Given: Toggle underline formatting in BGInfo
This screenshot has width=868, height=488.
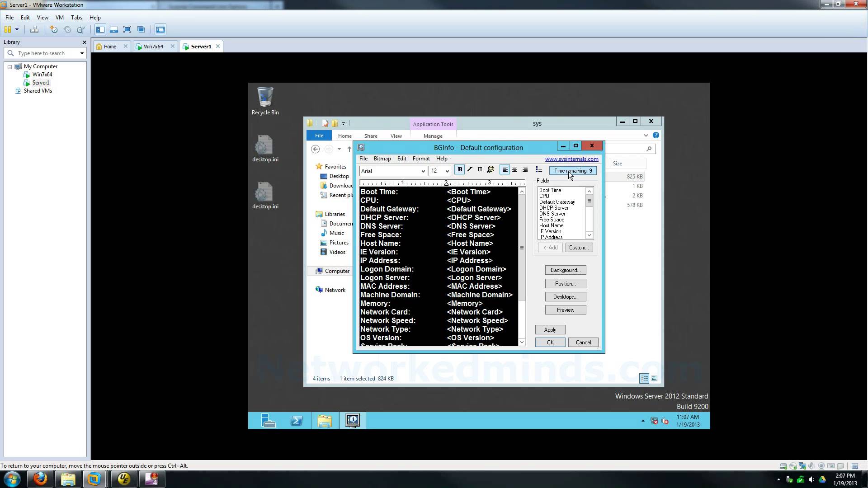Looking at the screenshot, I should pyautogui.click(x=480, y=170).
